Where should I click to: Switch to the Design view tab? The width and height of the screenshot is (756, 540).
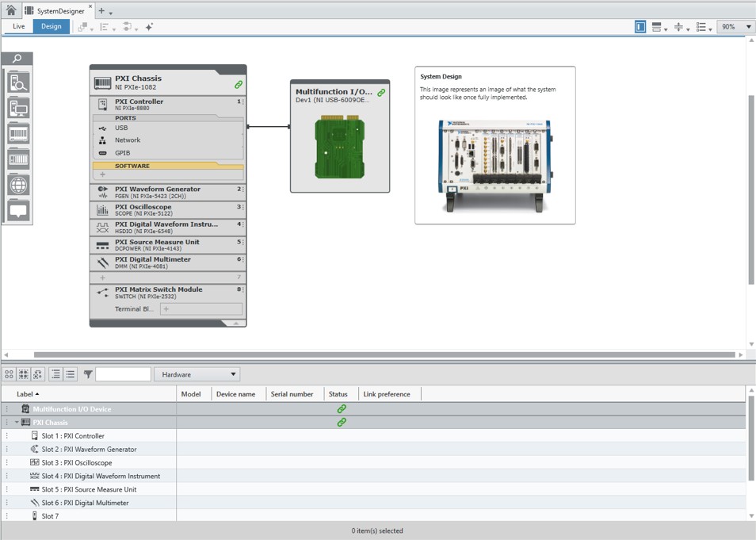click(x=51, y=26)
